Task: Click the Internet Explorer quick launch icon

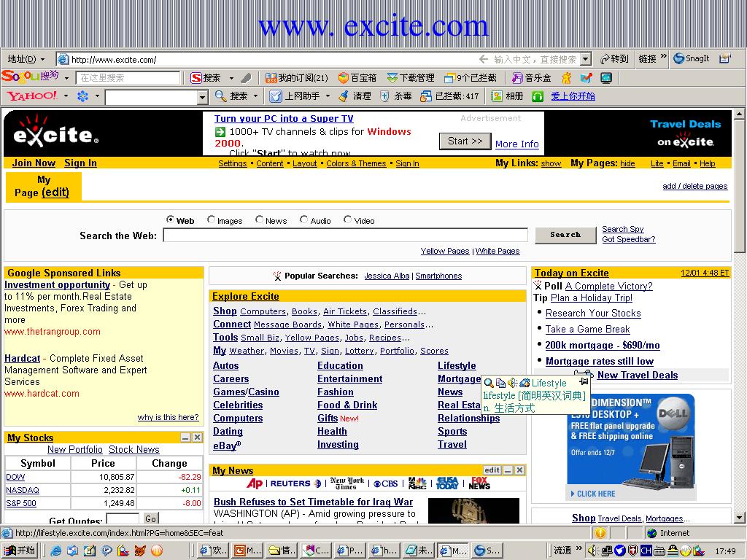Action: 55,551
